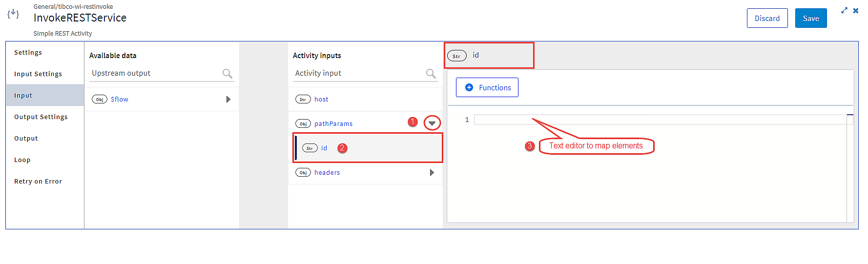The image size is (868, 264).
Task: Click the Obj type badge beside $flow
Action: pyautogui.click(x=100, y=99)
